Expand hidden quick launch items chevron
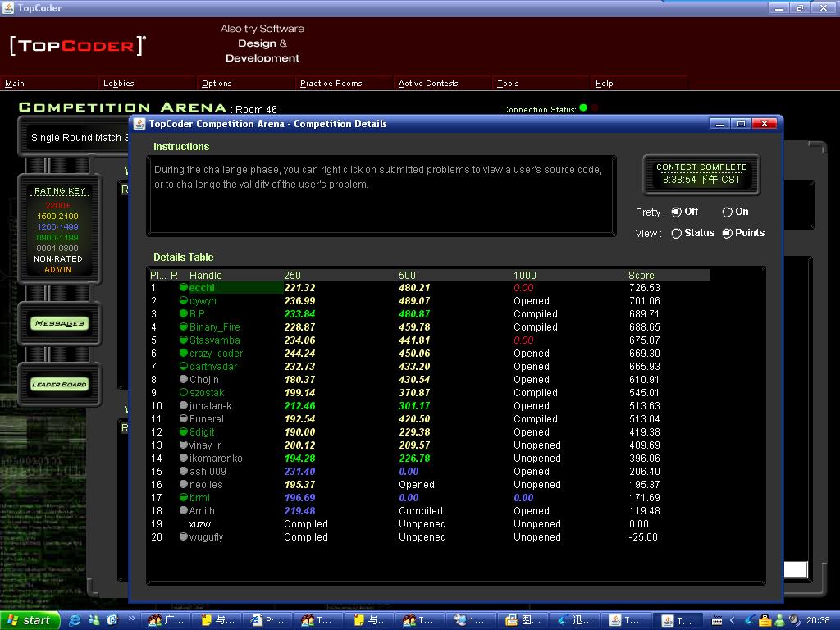Screen dimensions: 840x630 (x=132, y=618)
